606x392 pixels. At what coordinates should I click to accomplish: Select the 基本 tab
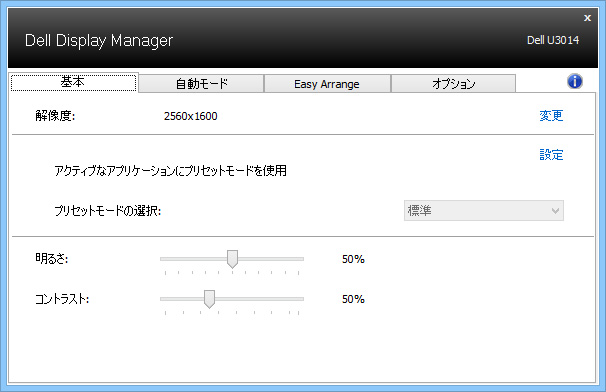click(73, 82)
